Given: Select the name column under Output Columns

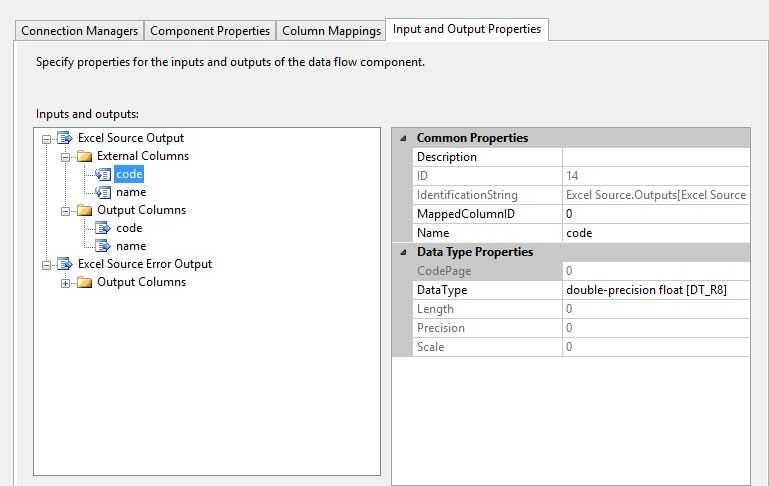Looking at the screenshot, I should 131,246.
